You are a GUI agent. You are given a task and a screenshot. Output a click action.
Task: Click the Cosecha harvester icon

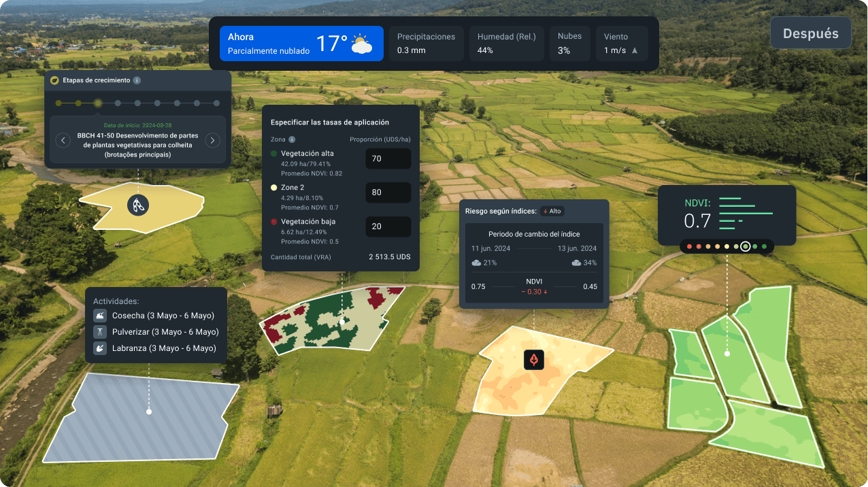click(x=100, y=316)
